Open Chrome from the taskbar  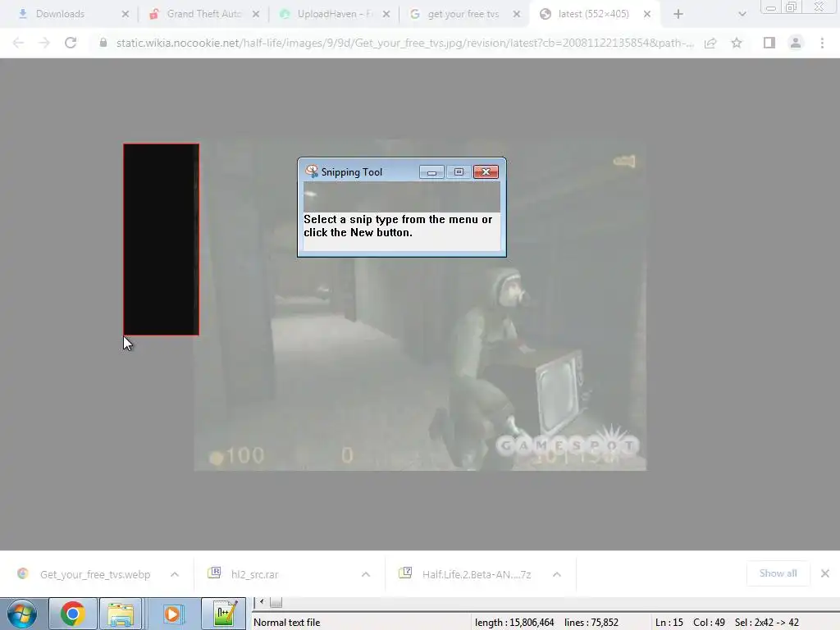pyautogui.click(x=73, y=614)
